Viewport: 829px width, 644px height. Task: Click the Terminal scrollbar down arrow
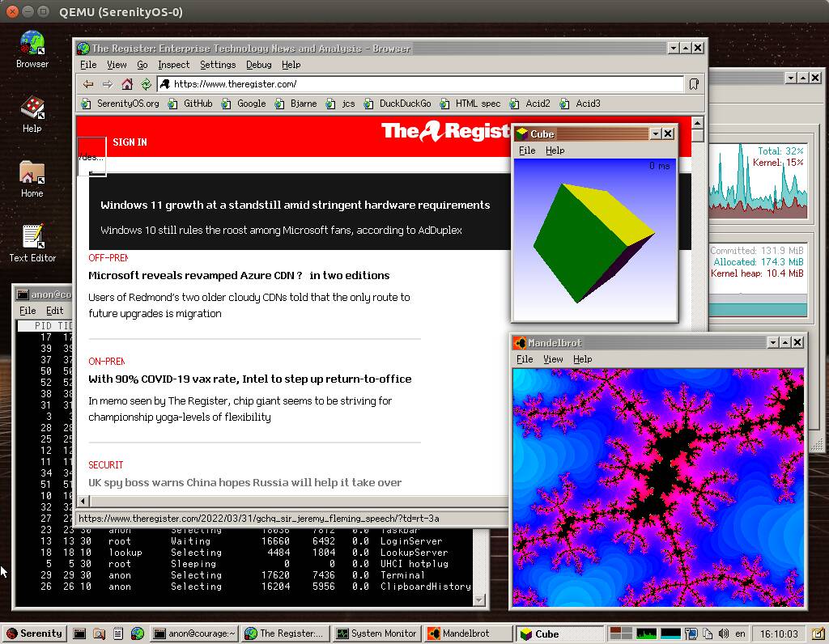point(479,600)
